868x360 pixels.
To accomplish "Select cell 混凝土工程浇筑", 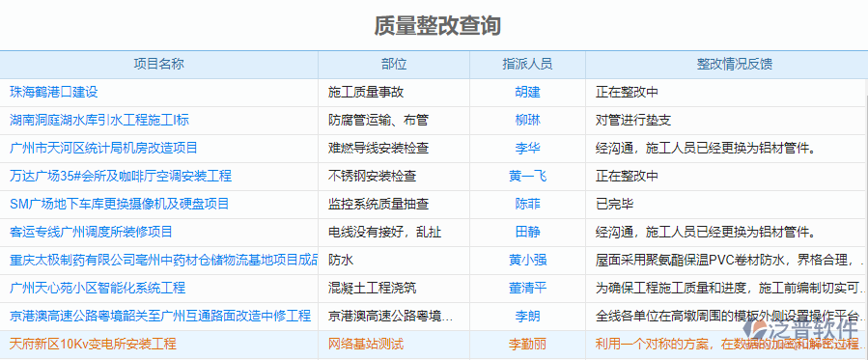I will pos(372,289).
